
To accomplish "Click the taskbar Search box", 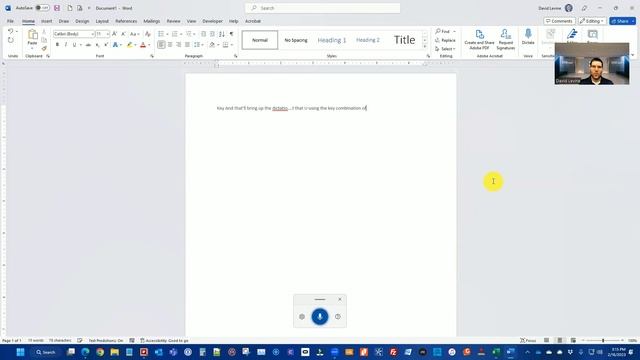I will pos(45,352).
